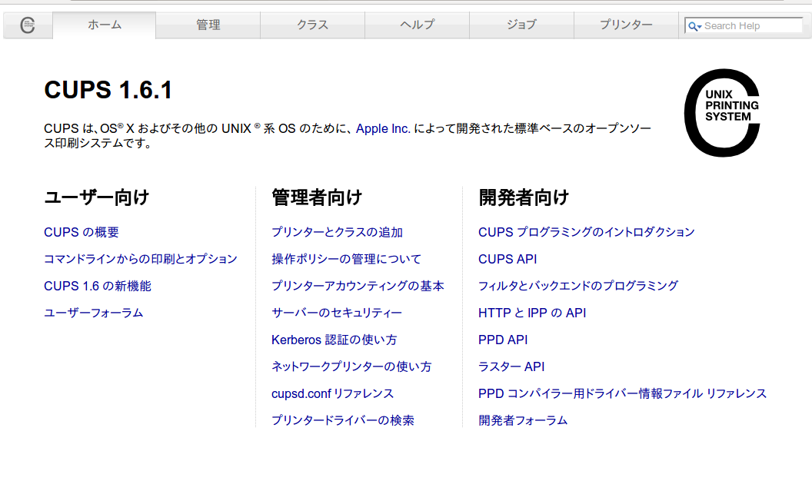Viewport: 812px width, 504px height.
Task: Open the CUPS の概要 link
Action: [82, 232]
